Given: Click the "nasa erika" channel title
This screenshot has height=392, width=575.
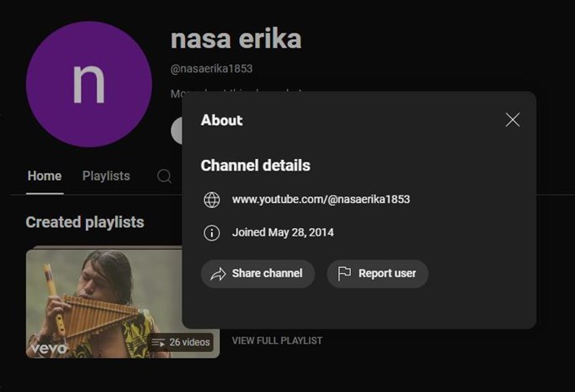Looking at the screenshot, I should (x=236, y=39).
